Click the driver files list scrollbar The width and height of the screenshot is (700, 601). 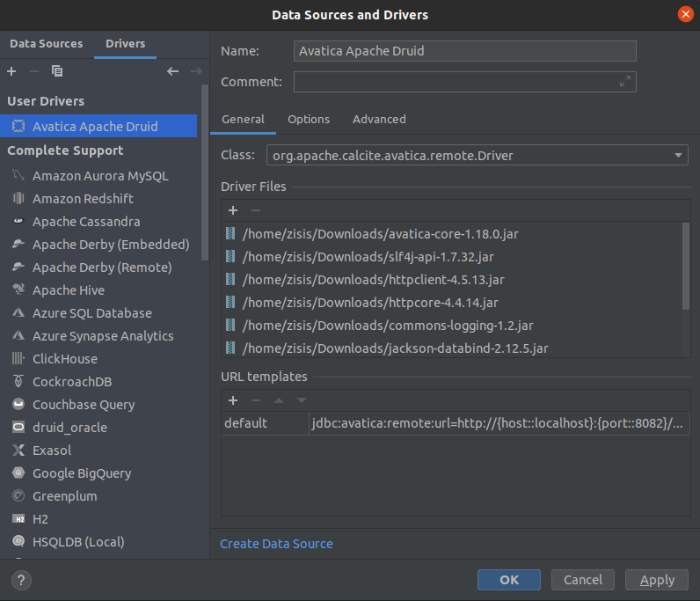point(686,266)
